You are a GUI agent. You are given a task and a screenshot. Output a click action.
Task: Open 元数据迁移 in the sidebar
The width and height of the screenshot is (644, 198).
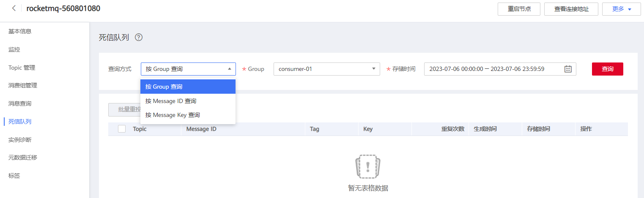pos(22,157)
